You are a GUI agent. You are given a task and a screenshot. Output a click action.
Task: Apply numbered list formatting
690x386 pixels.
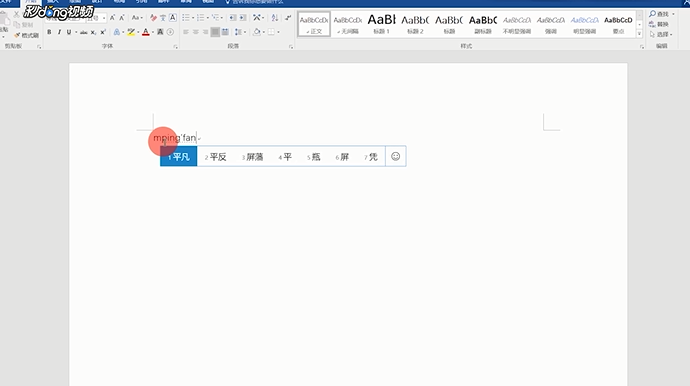click(200, 18)
